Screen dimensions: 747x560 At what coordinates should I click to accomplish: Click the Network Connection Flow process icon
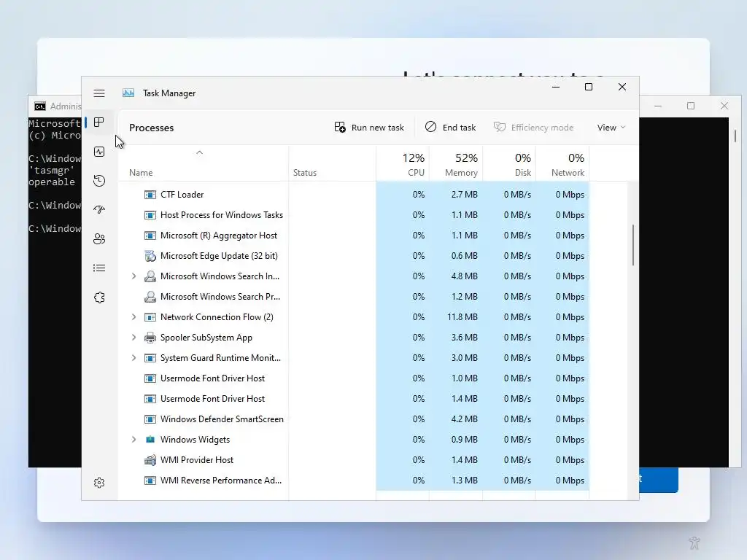150,317
